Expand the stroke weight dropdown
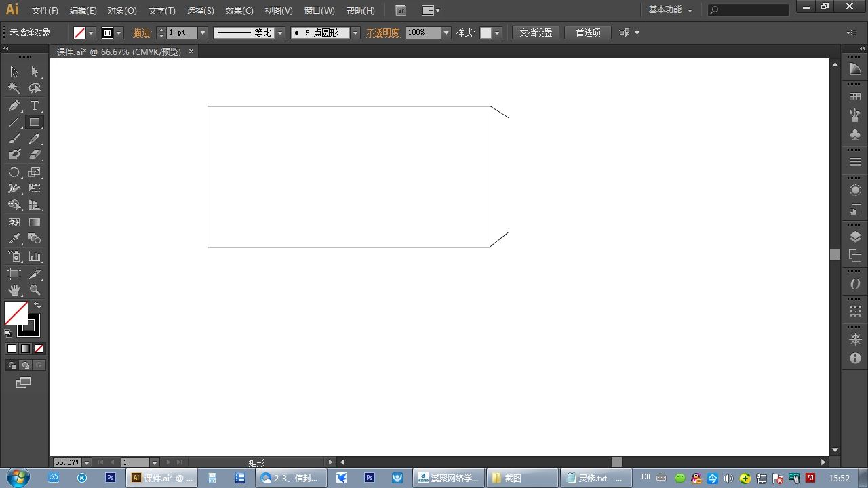The image size is (868, 488). point(203,33)
